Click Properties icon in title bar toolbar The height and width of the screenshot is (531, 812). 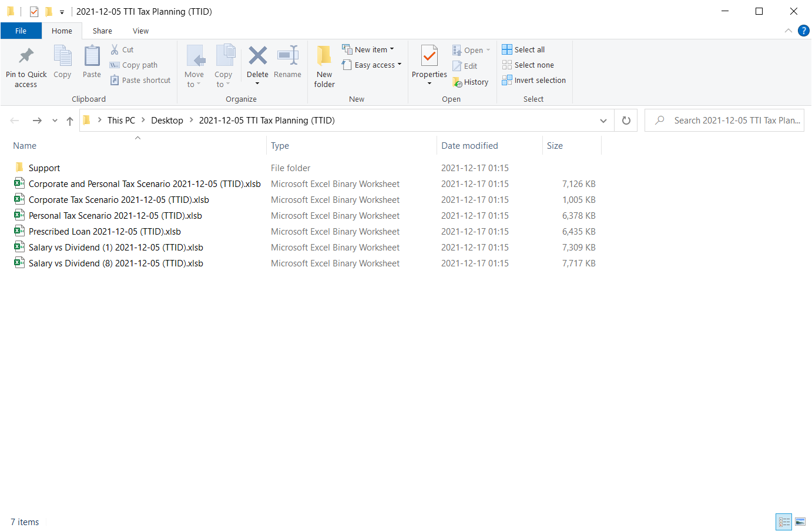pos(34,11)
